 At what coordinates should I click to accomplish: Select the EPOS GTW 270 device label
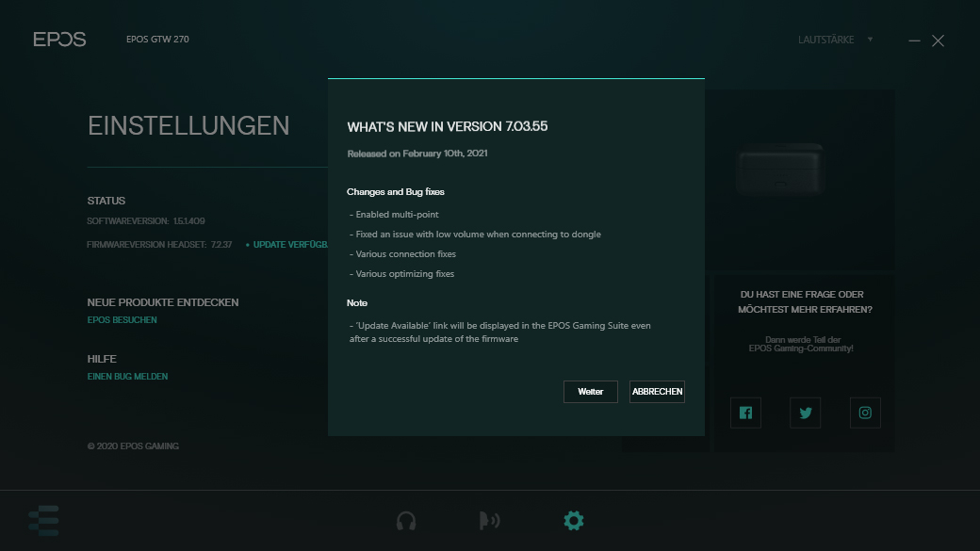pyautogui.click(x=157, y=40)
